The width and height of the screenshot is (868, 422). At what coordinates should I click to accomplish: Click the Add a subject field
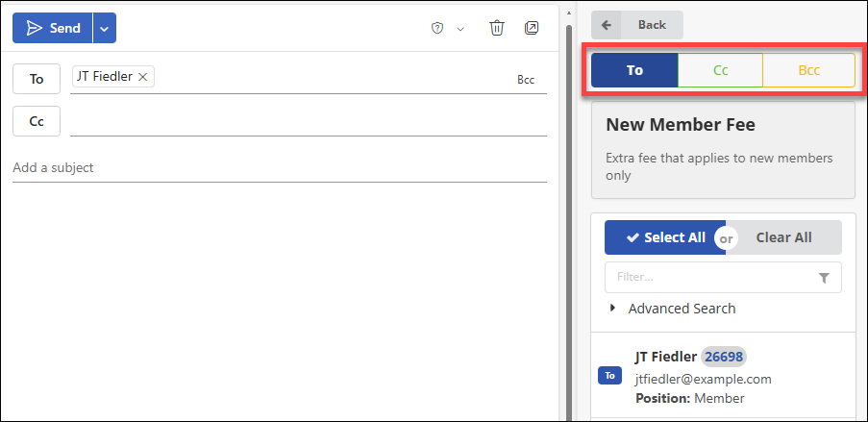pyautogui.click(x=279, y=167)
